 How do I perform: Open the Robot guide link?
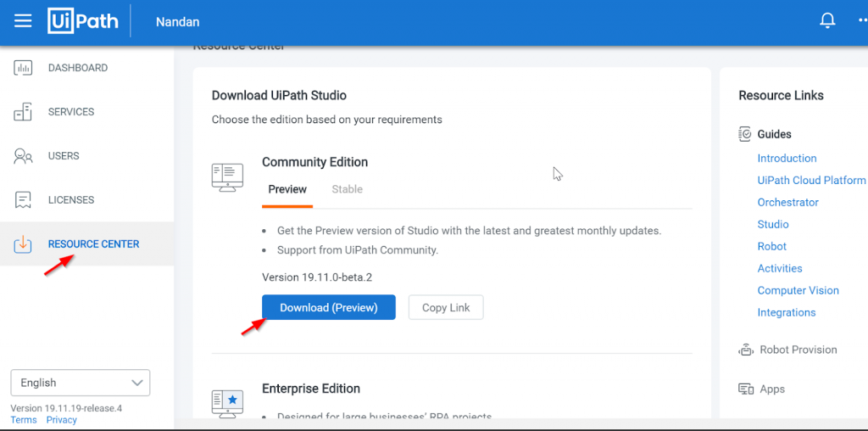coord(772,247)
